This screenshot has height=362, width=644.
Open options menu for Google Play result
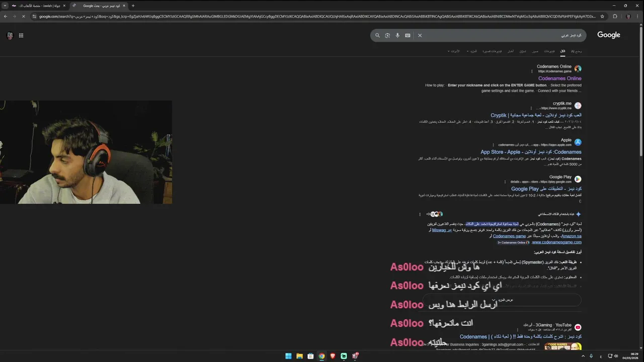(505, 182)
